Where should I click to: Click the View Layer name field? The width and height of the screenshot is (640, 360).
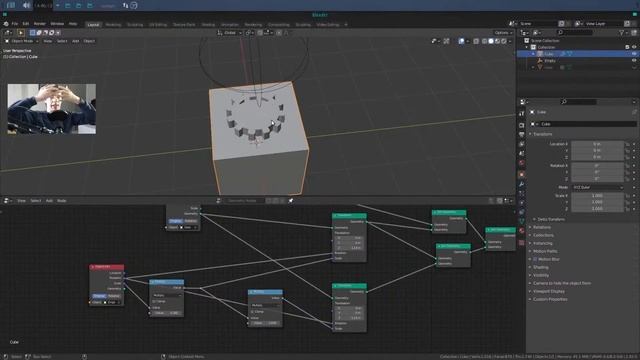tap(603, 24)
